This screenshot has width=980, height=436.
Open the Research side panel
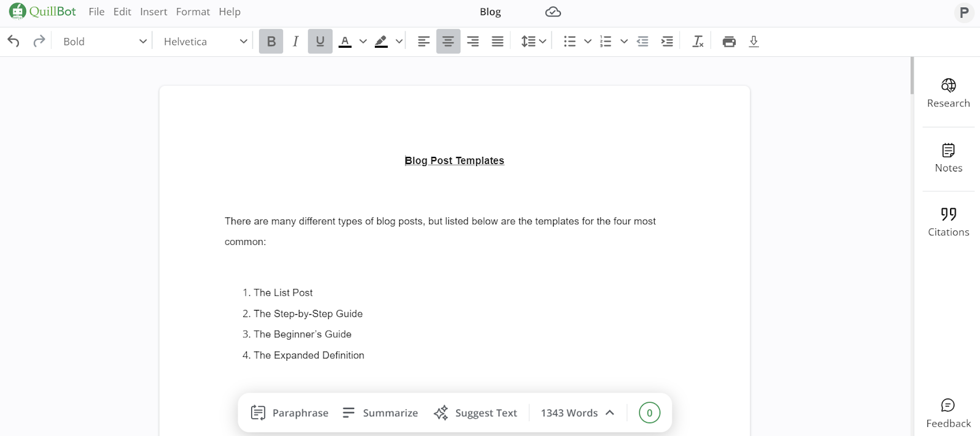[x=948, y=93]
